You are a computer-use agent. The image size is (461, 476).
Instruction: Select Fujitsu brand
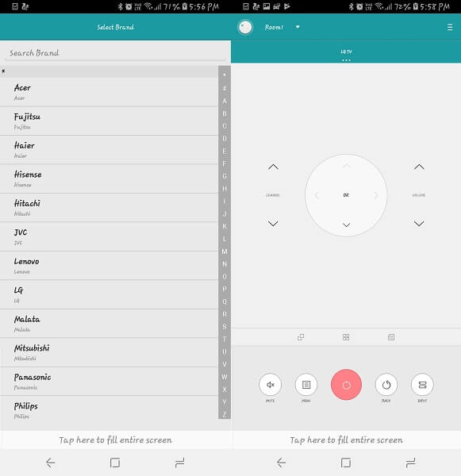(109, 121)
